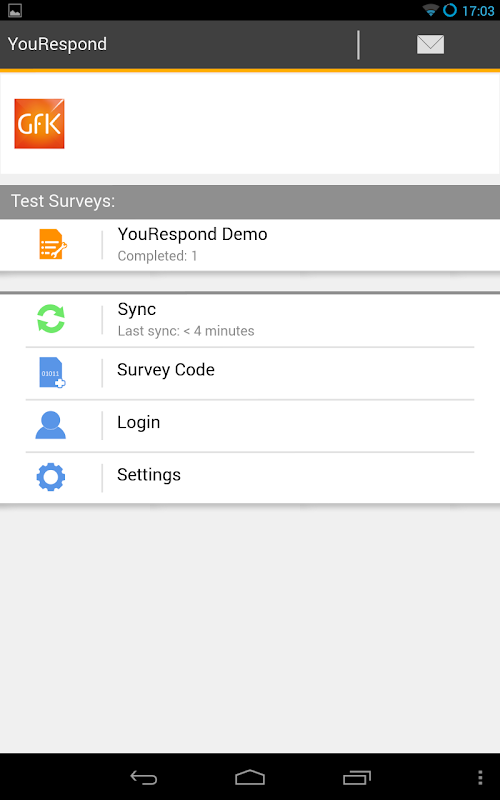Open the messages envelope icon
This screenshot has width=500, height=800.
[430, 44]
